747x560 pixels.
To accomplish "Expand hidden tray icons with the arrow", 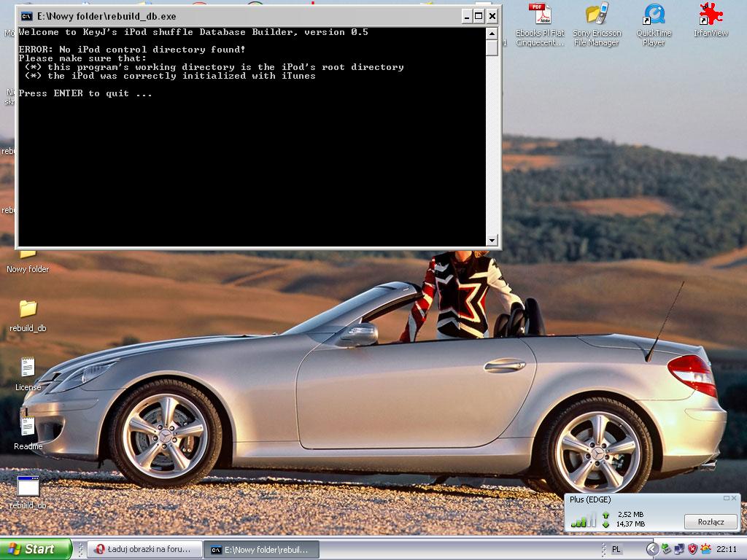I will (652, 550).
